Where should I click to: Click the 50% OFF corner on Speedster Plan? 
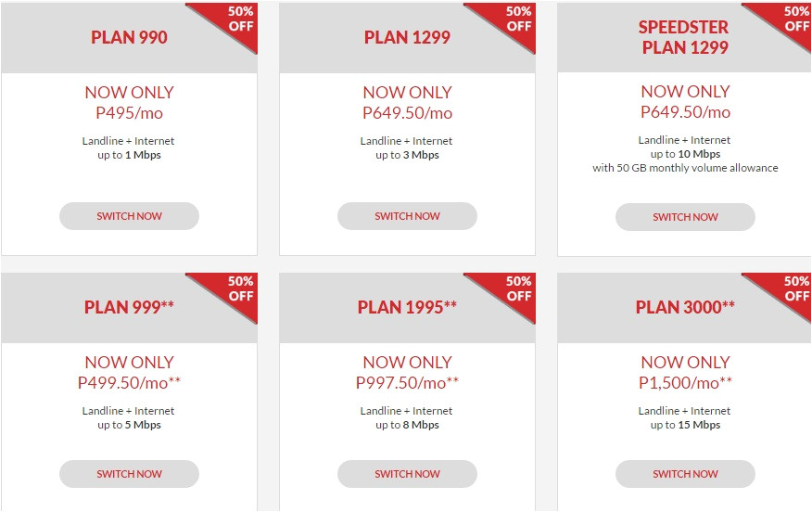[x=794, y=19]
